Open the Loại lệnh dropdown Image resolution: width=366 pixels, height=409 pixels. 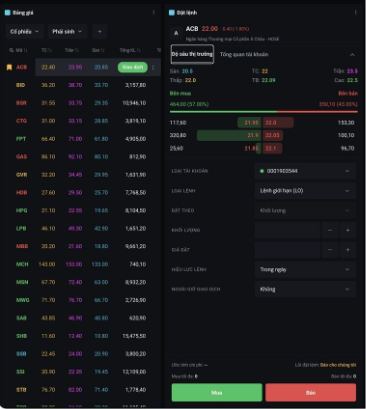pyautogui.click(x=305, y=191)
